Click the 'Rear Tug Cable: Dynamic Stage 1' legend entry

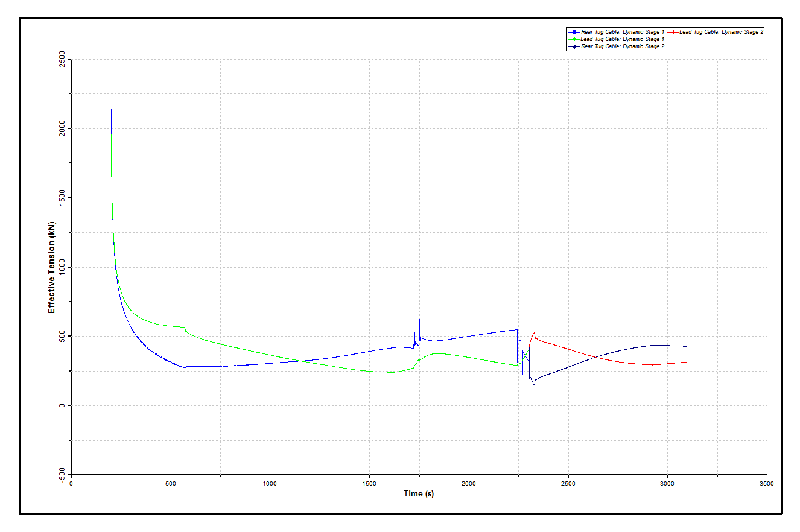point(617,31)
